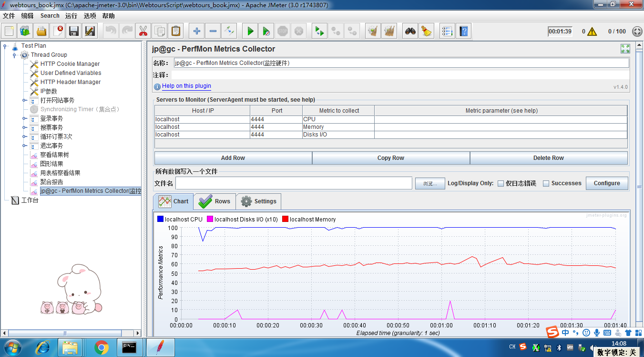Open the command prompt taskbar icon
Viewport: 644px width, 357px height.
(x=130, y=347)
